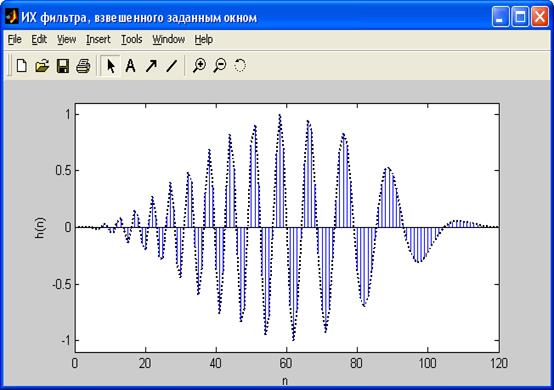Save the figure with the floppy disk icon
The image size is (554, 390).
[63, 66]
